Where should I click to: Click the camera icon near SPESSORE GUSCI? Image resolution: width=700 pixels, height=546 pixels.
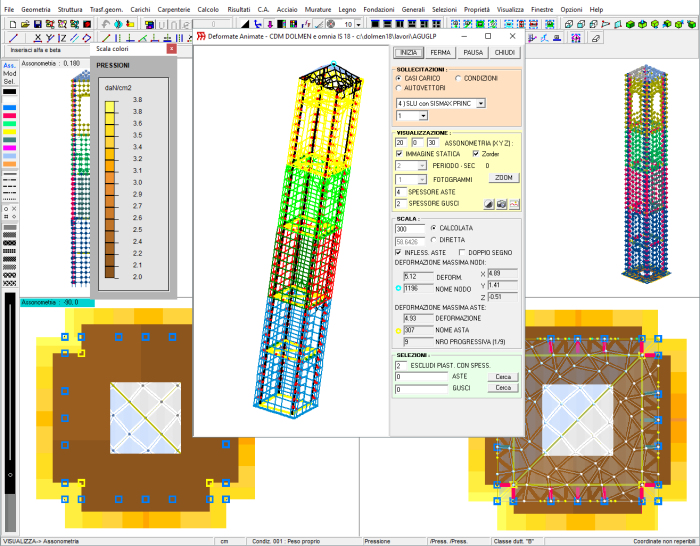tap(502, 203)
